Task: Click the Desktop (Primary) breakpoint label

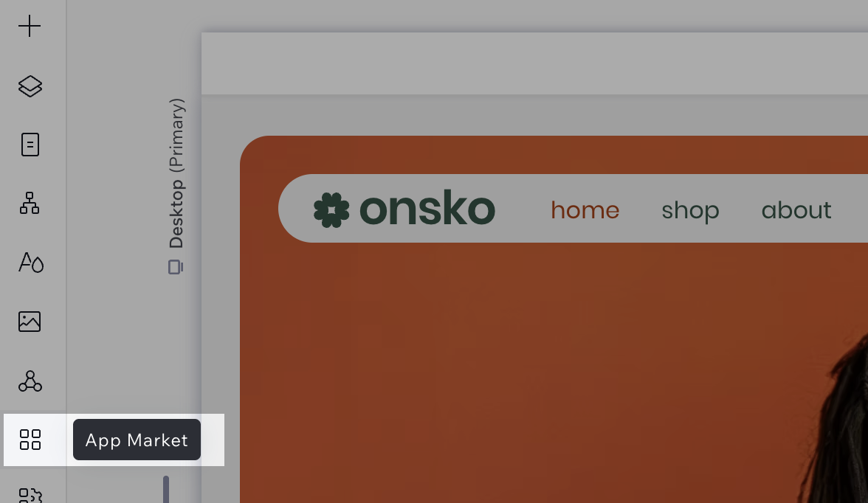Action: point(176,173)
